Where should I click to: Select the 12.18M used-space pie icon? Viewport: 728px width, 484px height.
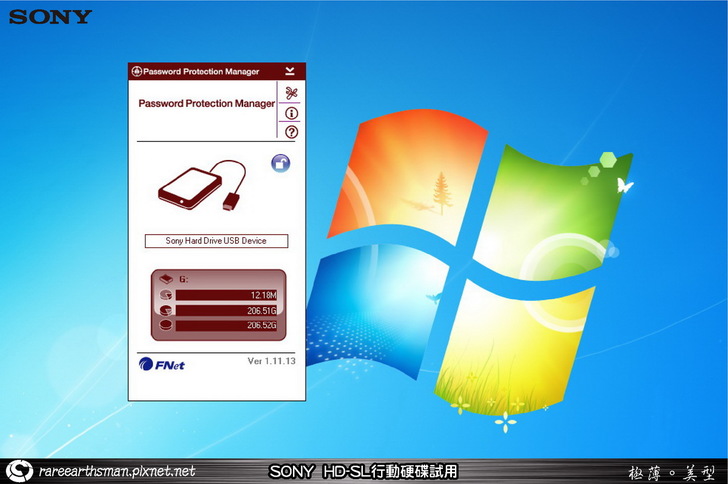(x=166, y=294)
